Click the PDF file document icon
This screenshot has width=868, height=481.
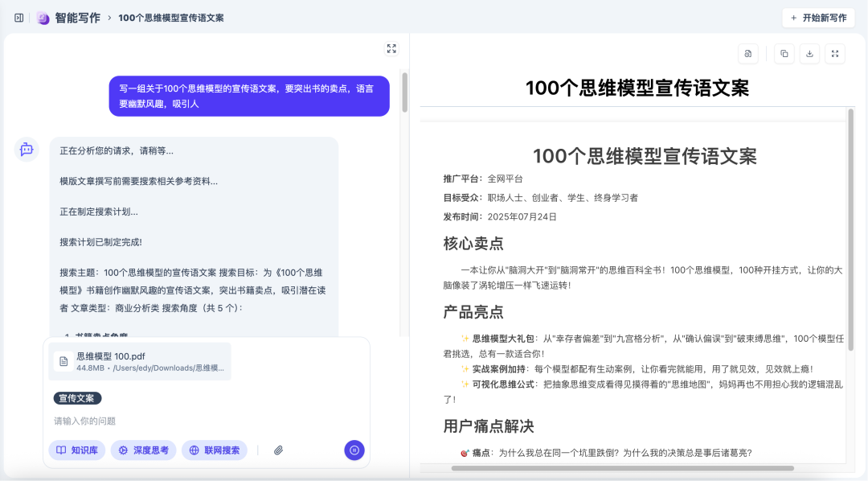(x=63, y=361)
